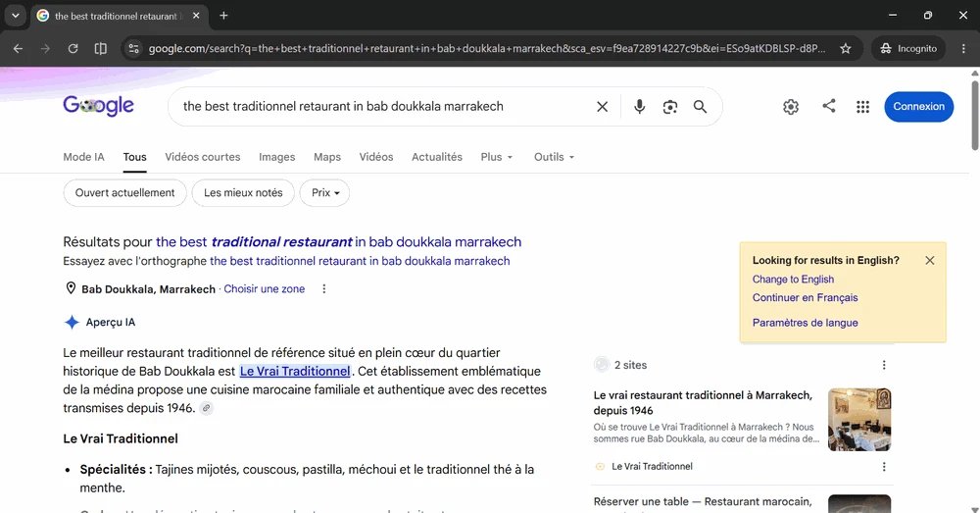Clear the search query with X
The height and width of the screenshot is (513, 980).
(x=602, y=106)
